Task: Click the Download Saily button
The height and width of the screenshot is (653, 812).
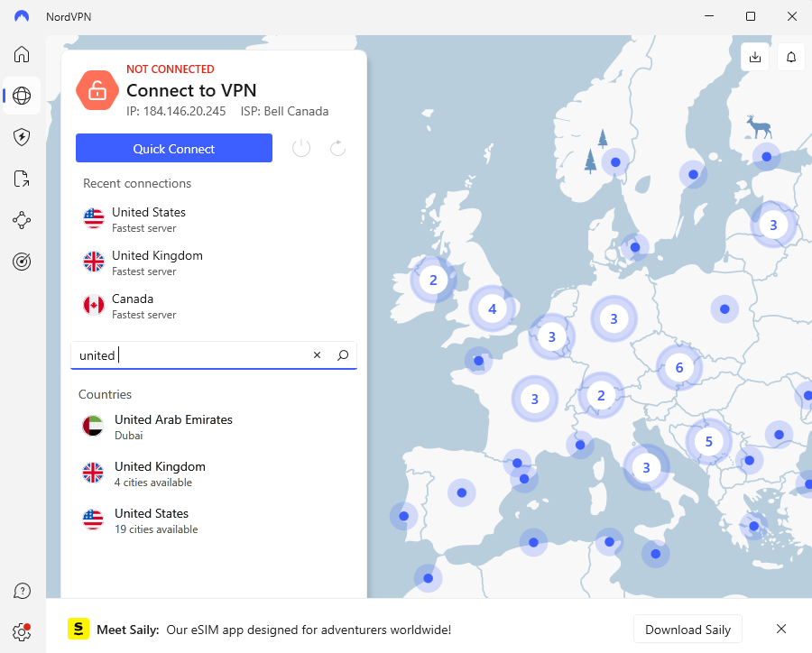Action: (x=687, y=630)
